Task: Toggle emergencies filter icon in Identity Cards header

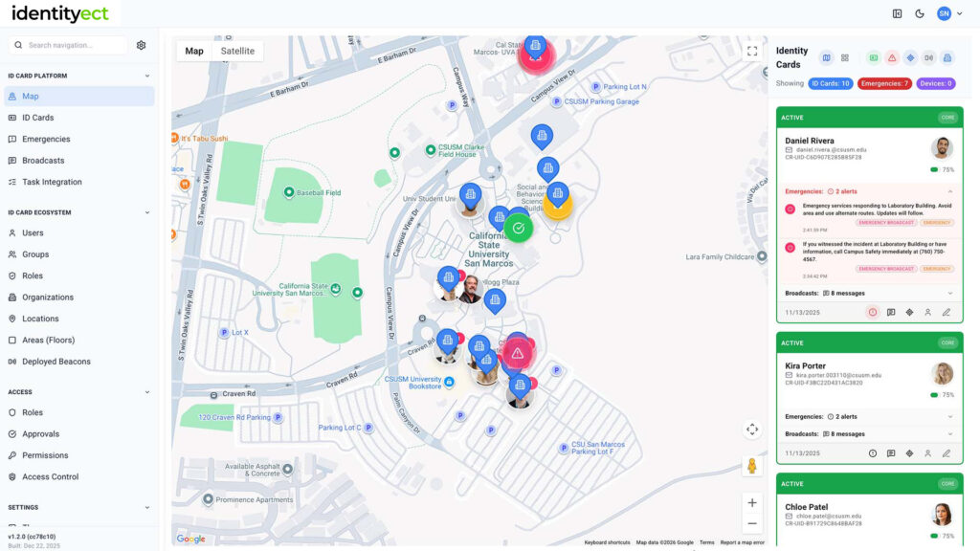Action: coord(891,58)
